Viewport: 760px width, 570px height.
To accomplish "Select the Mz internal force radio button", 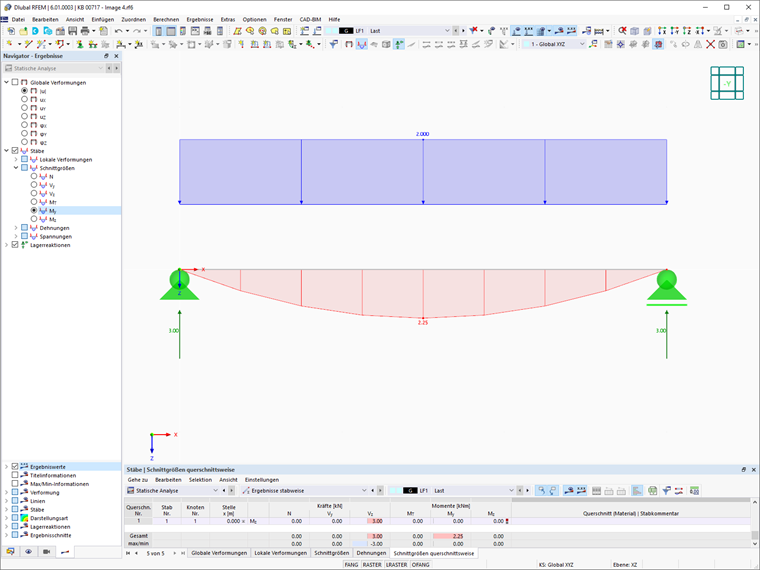I will coord(34,219).
